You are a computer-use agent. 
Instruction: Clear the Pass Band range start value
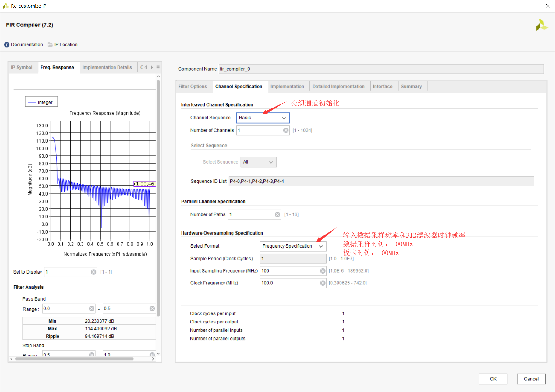92,309
